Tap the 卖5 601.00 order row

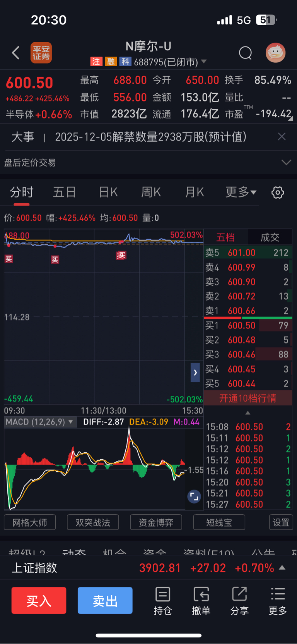point(248,253)
